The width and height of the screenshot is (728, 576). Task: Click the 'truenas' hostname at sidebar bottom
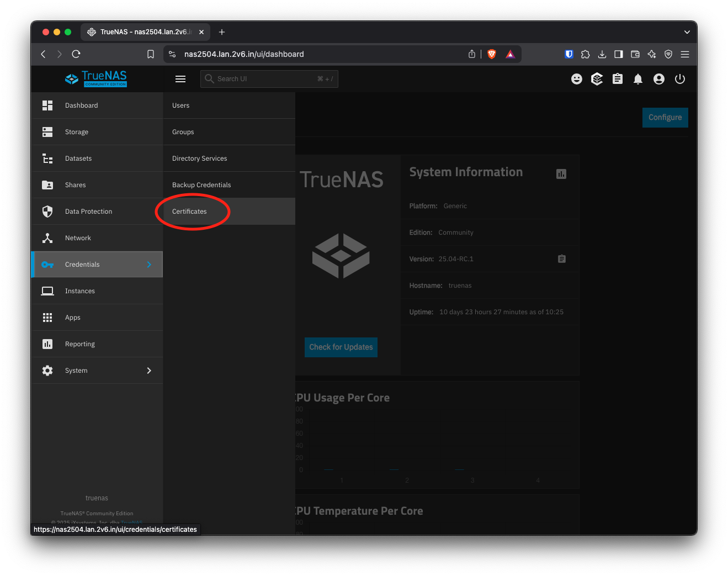(97, 498)
